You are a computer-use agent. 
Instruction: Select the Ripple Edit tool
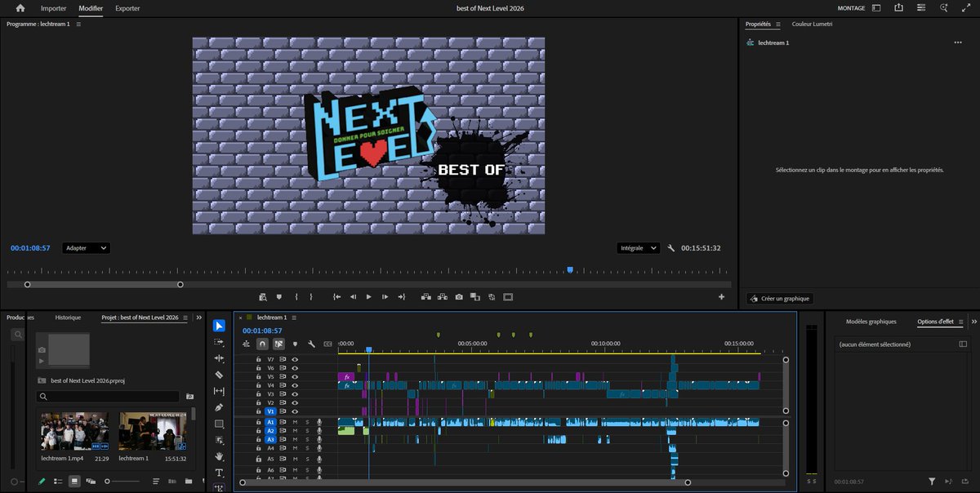pos(219,358)
